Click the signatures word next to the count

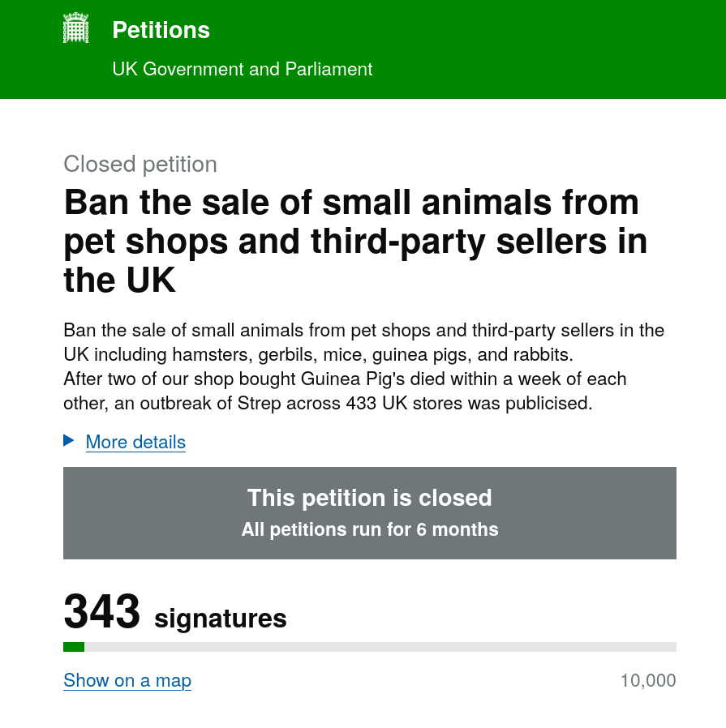(220, 618)
